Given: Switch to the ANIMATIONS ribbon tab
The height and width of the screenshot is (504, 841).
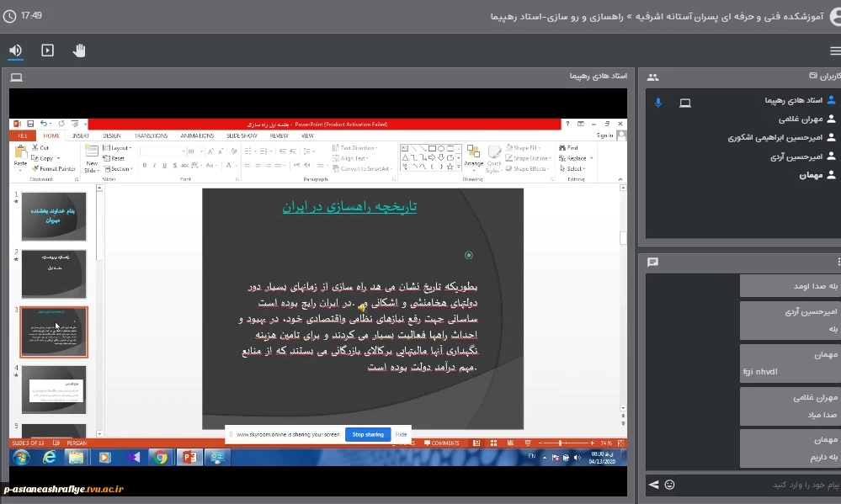Looking at the screenshot, I should point(197,135).
